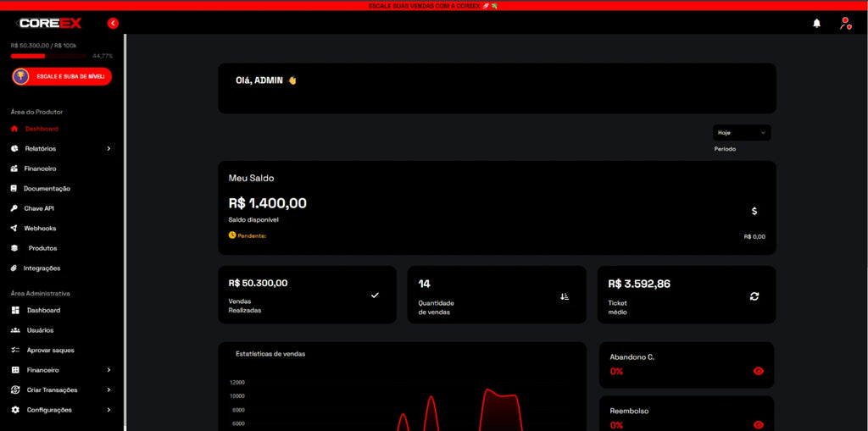868x431 pixels.
Task: Click the refresh icon on Ticket médio
Action: [754, 296]
